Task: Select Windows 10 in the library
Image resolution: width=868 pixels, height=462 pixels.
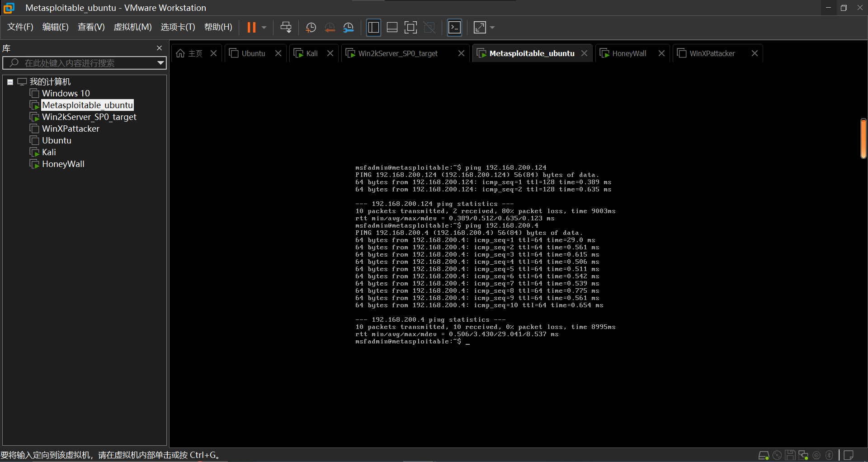Action: pyautogui.click(x=66, y=93)
